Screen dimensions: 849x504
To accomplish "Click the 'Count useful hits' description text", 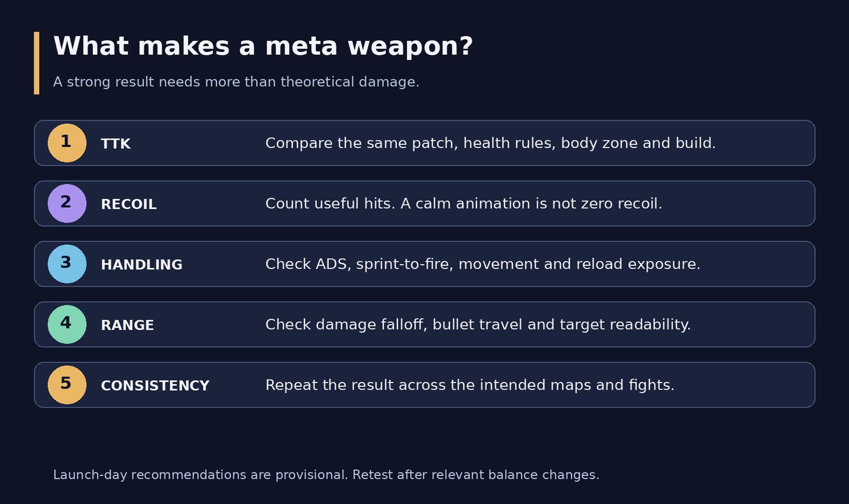I will pos(464,204).
